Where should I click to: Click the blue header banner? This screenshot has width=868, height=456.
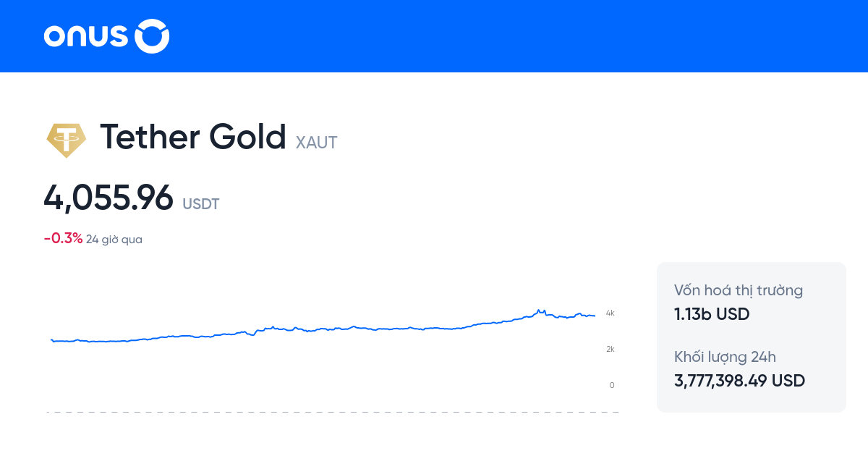(434, 36)
